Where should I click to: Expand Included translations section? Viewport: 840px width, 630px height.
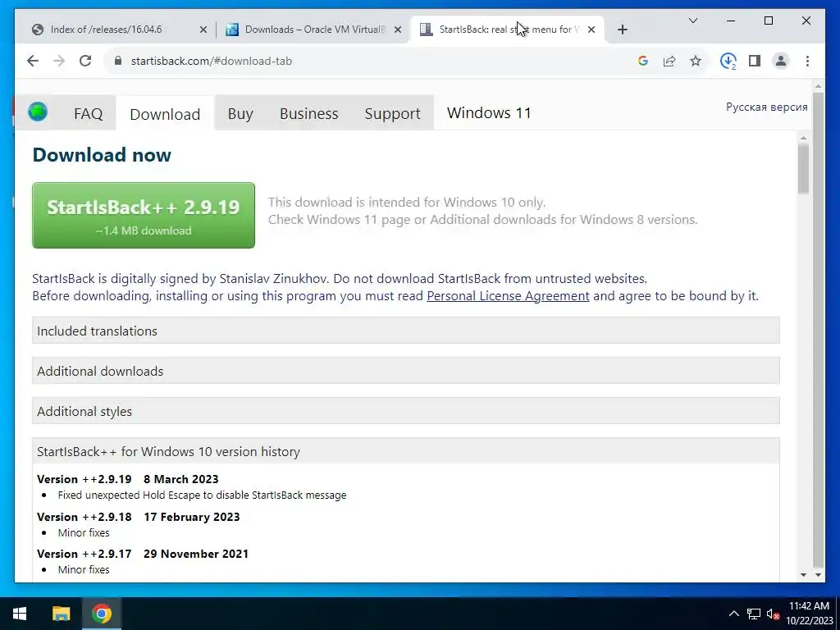[406, 331]
